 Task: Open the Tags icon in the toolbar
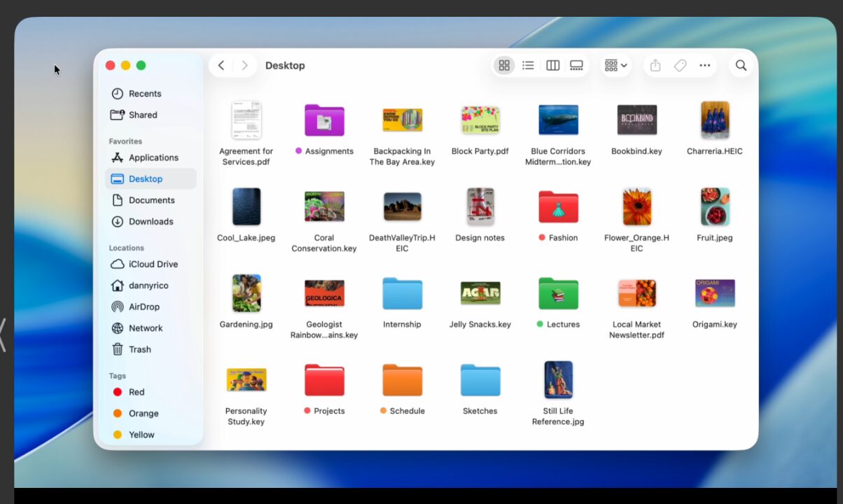[x=680, y=65]
